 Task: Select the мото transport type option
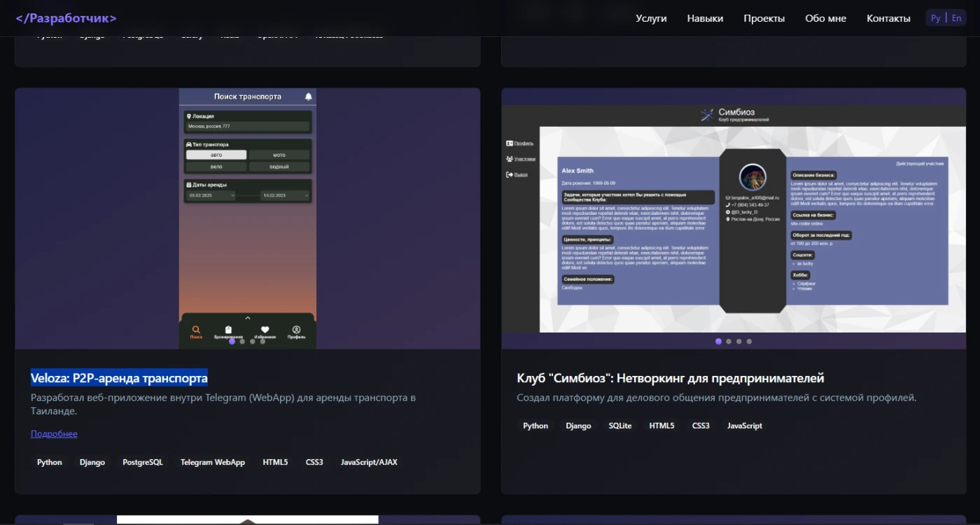point(279,155)
